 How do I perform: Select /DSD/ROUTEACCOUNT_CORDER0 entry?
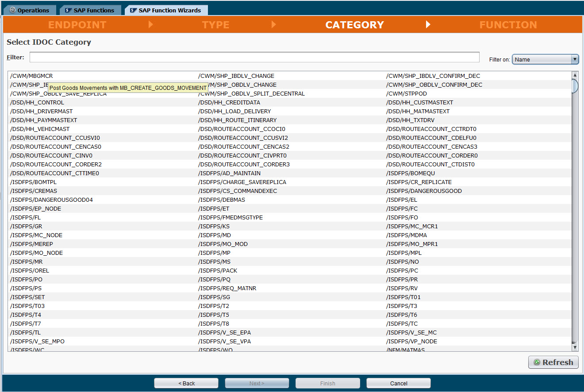pyautogui.click(x=432, y=156)
